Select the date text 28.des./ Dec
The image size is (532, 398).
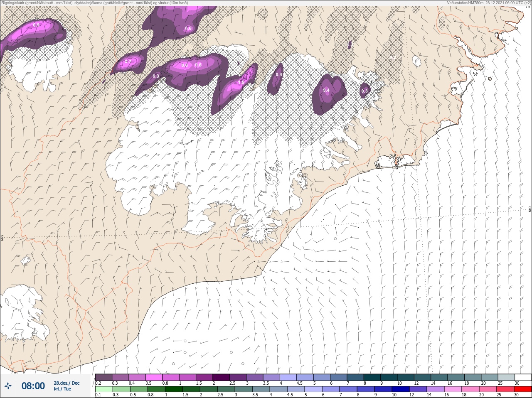(66, 383)
